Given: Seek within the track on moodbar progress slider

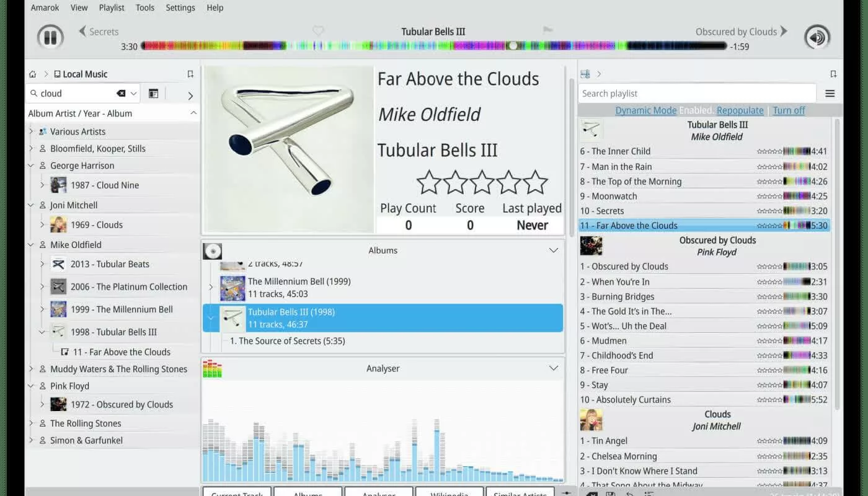Looking at the screenshot, I should click(433, 46).
